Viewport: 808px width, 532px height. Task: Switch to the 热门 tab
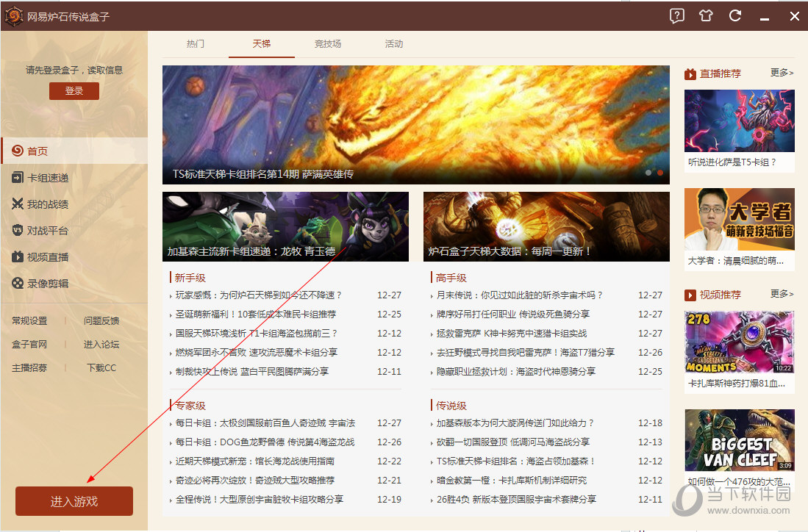point(195,43)
